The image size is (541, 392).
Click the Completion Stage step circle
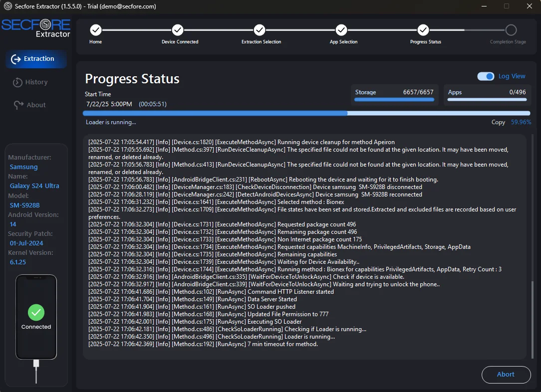511,30
